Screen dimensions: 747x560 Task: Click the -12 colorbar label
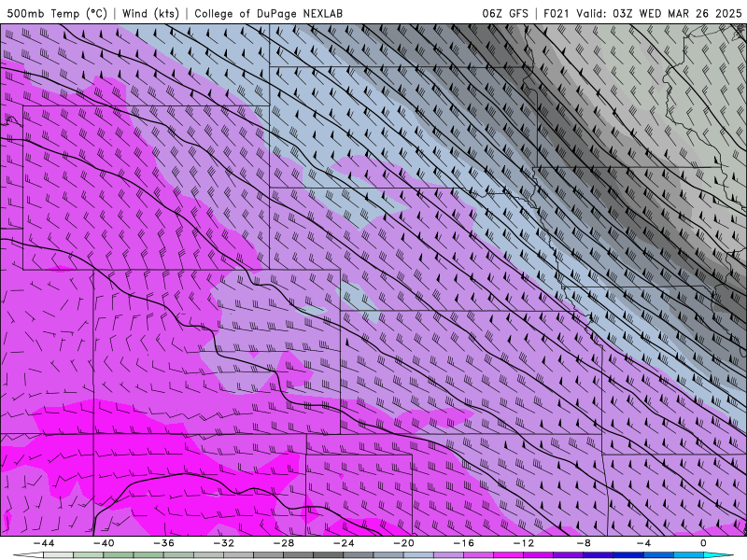click(x=524, y=543)
